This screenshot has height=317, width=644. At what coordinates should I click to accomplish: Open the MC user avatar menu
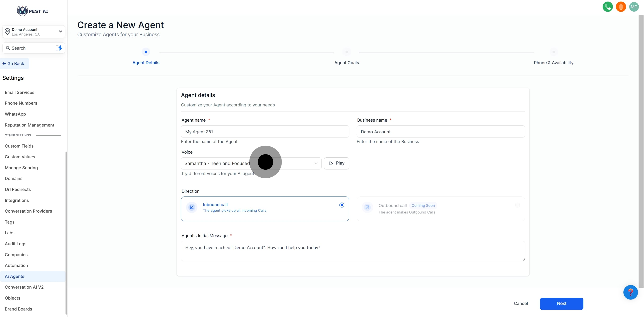[634, 7]
